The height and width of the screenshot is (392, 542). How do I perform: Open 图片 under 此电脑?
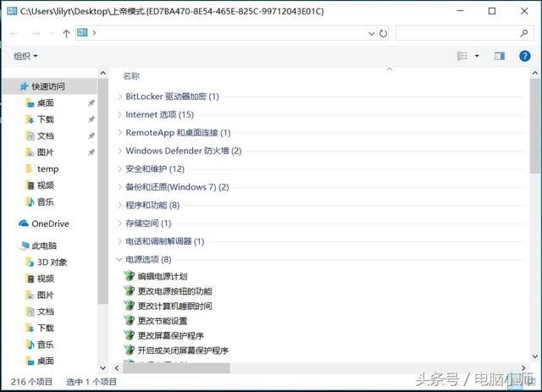coord(45,295)
